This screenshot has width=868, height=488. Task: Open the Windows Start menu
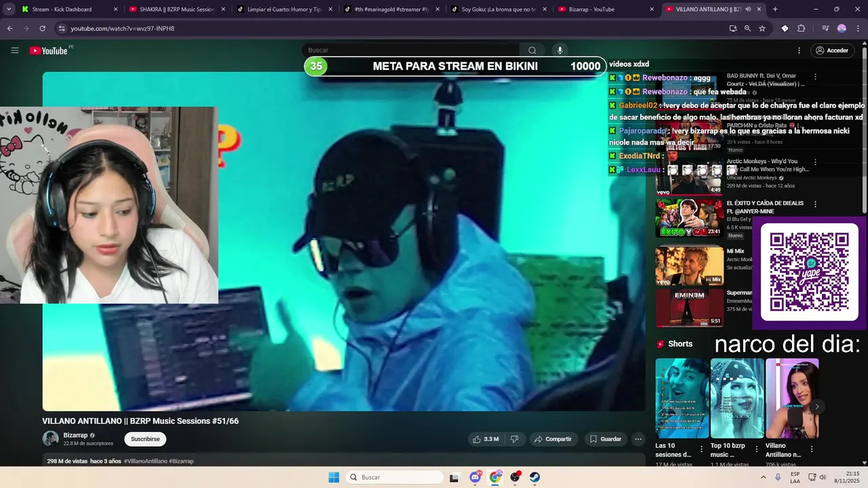(x=334, y=477)
